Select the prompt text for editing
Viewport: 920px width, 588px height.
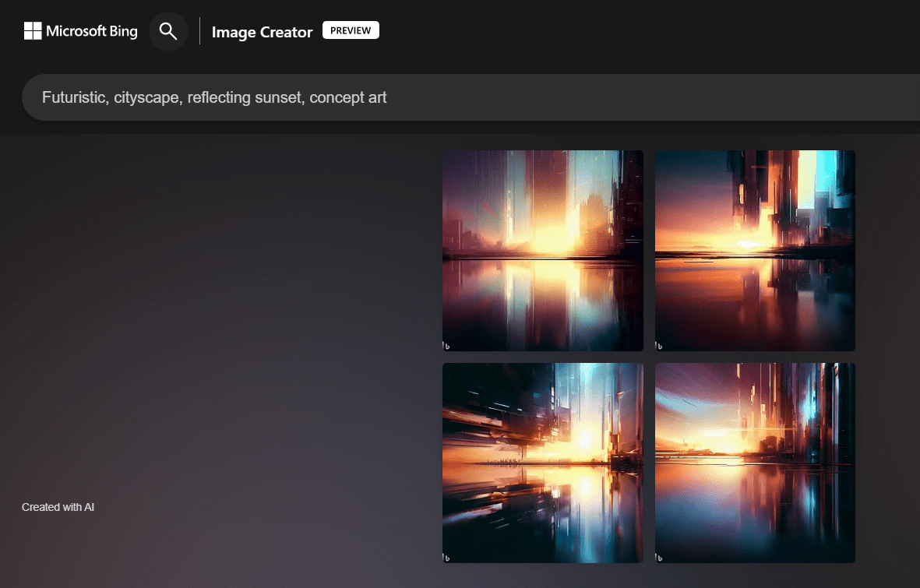point(215,97)
